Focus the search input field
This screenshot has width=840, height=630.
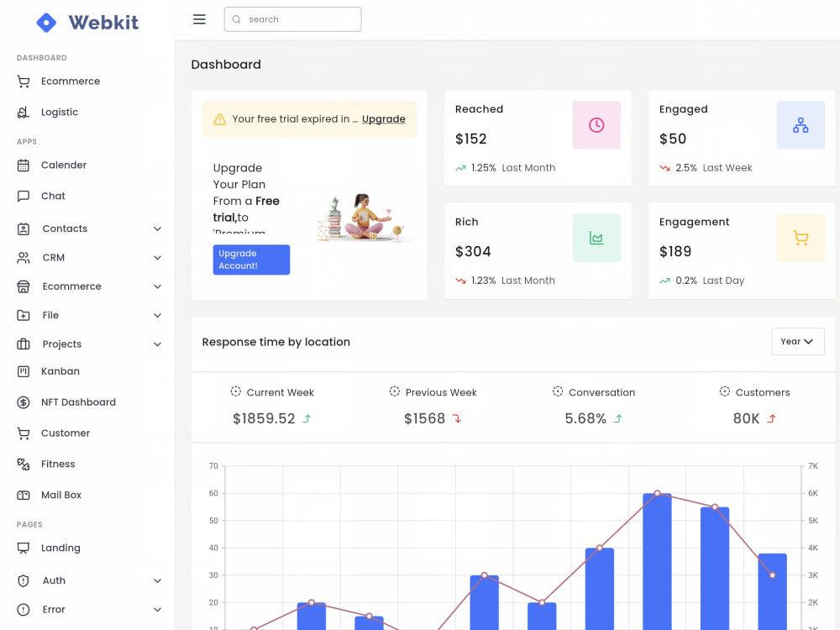[292, 19]
